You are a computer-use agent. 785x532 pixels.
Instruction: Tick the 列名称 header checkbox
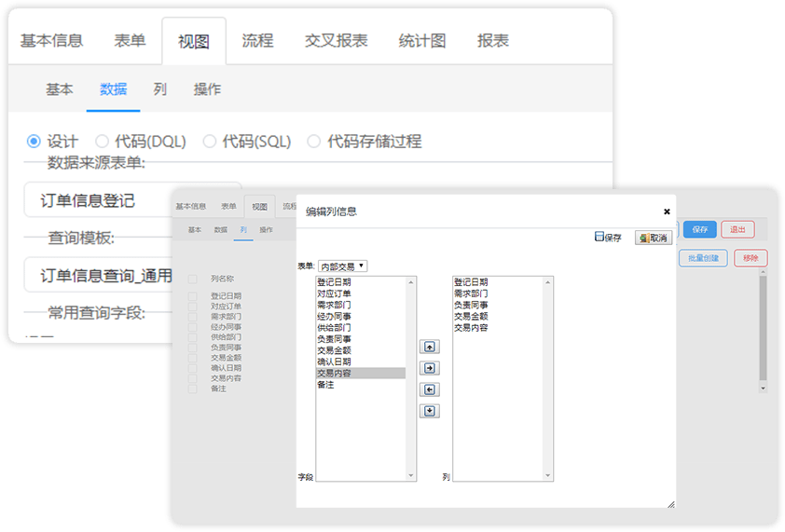click(193, 279)
